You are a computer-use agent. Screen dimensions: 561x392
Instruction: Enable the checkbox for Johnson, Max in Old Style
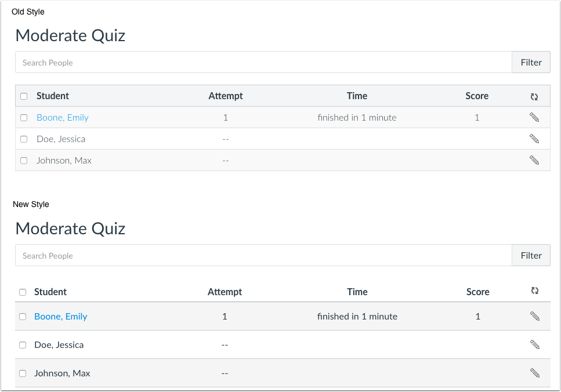click(24, 160)
